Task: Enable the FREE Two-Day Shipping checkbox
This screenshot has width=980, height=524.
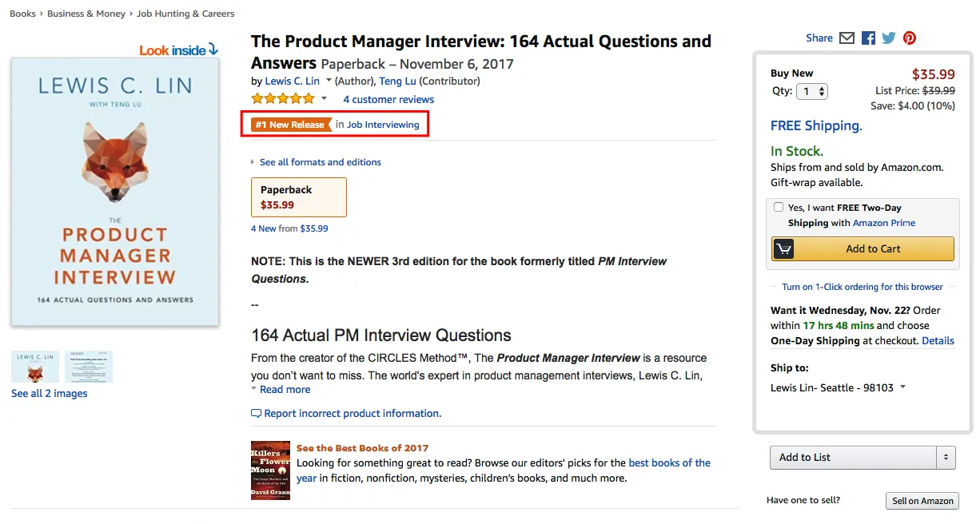Action: tap(779, 207)
